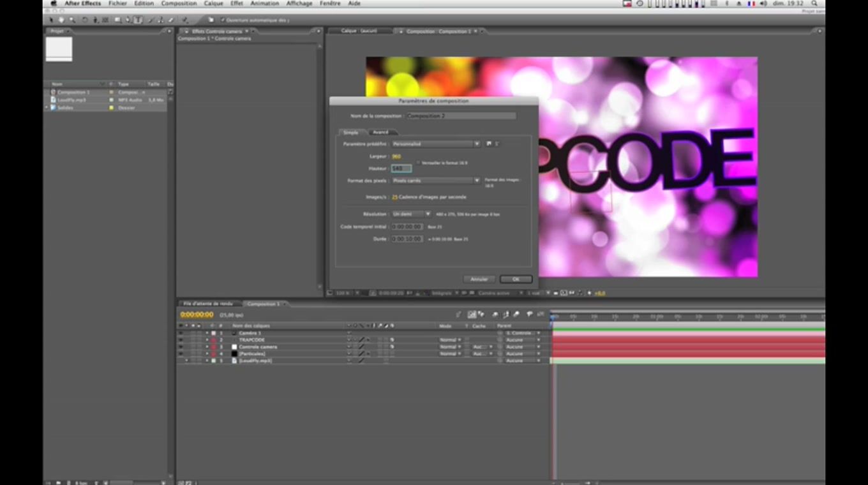Switch to the Avancé tab
This screenshot has width=868, height=485.
click(380, 132)
